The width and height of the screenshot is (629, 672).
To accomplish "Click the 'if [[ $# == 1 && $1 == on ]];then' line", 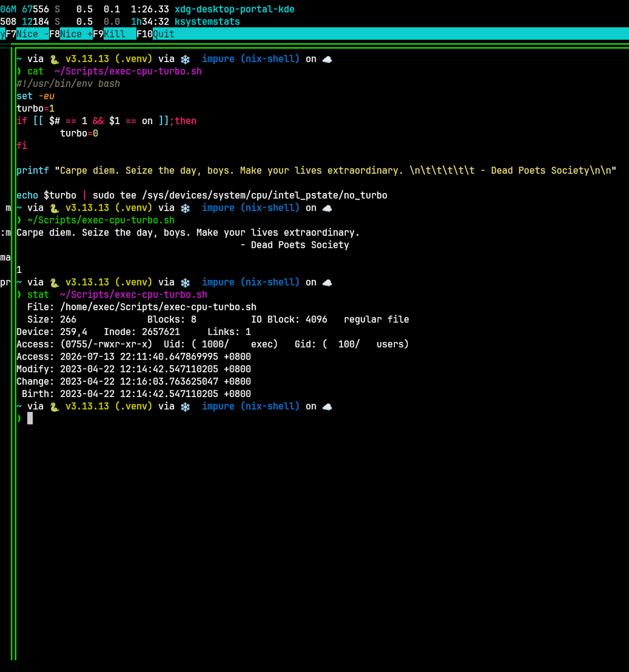I will tap(106, 121).
